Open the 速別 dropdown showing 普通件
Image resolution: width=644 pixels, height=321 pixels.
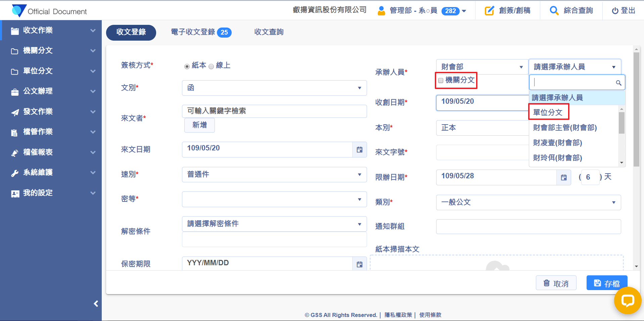click(x=274, y=175)
